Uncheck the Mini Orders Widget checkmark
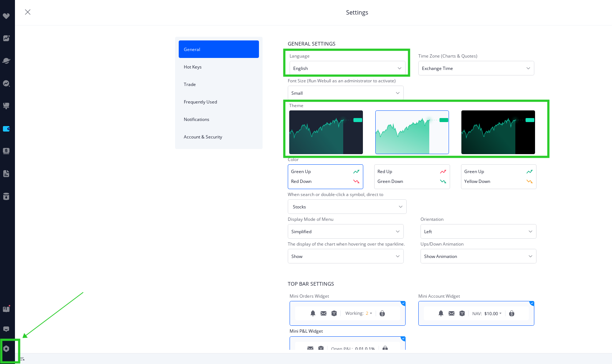Image resolution: width=612 pixels, height=364 pixels. pos(403,303)
